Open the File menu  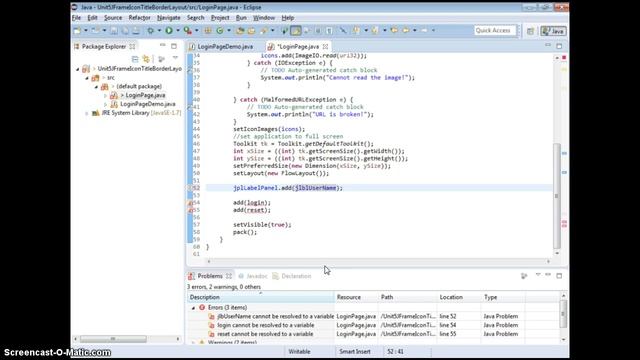[76, 18]
